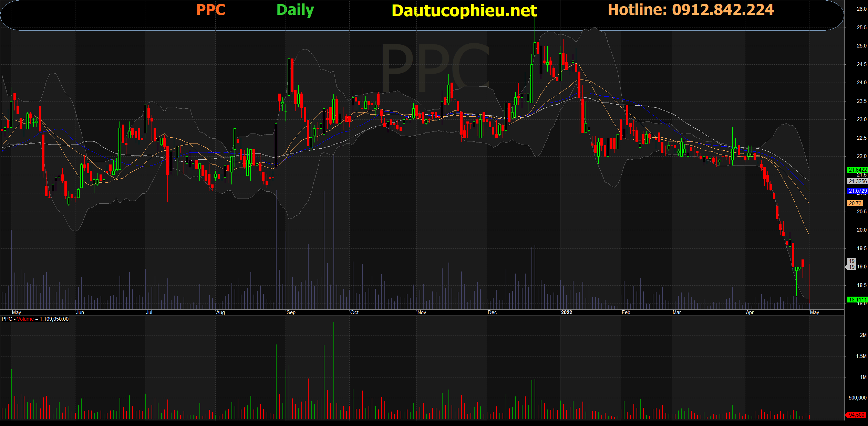This screenshot has width=868, height=426.
Task: Open the Dautucophieu.net link
Action: [464, 11]
